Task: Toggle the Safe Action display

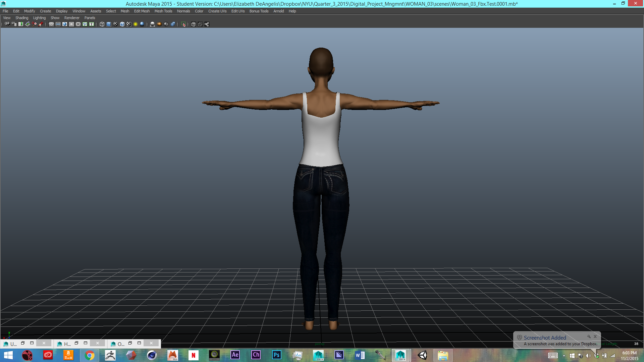Action: 85,24
